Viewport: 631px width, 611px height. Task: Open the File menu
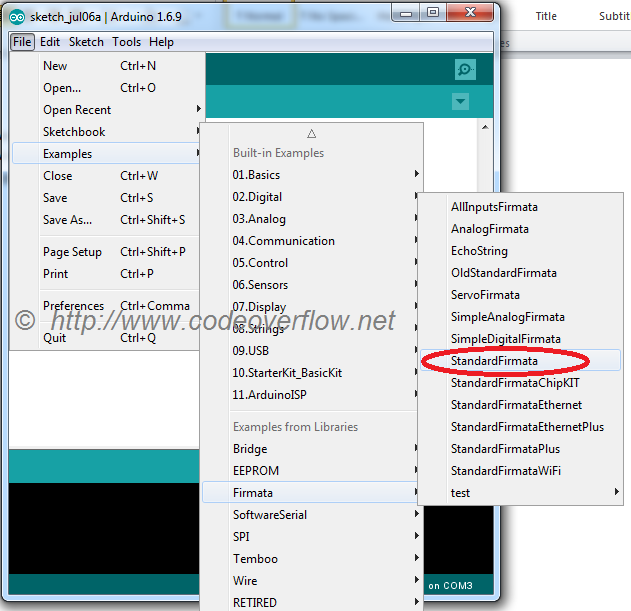pos(22,42)
